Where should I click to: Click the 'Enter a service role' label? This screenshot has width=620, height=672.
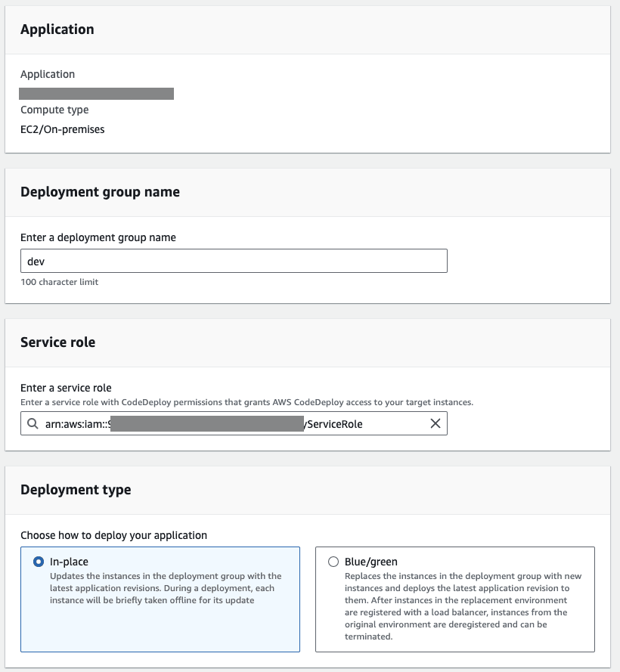66,388
